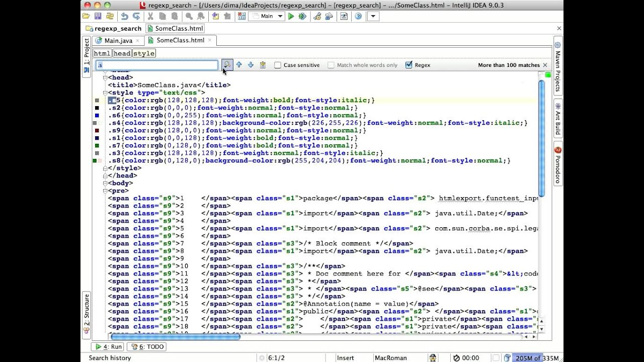This screenshot has width=644, height=362.
Task: Click the toolbar icon left of Help
Action: pyautogui.click(x=344, y=16)
